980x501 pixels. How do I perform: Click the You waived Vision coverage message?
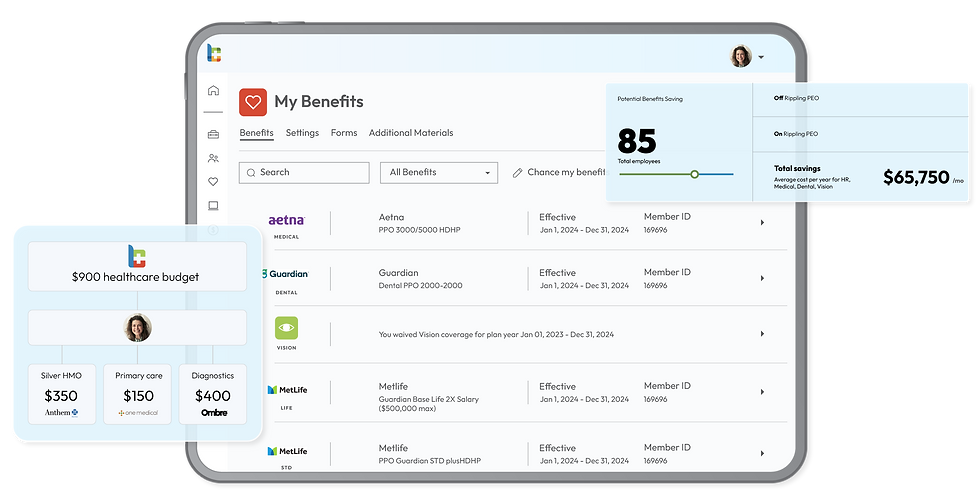pos(496,334)
